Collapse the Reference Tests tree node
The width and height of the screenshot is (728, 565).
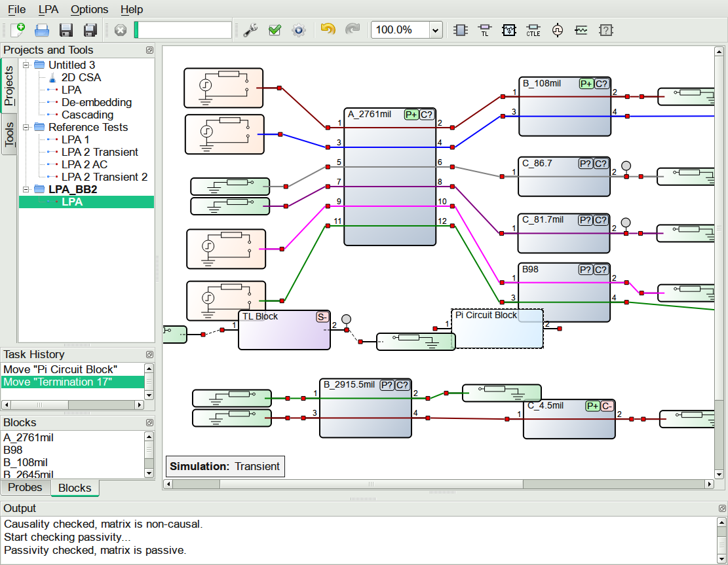pos(27,127)
